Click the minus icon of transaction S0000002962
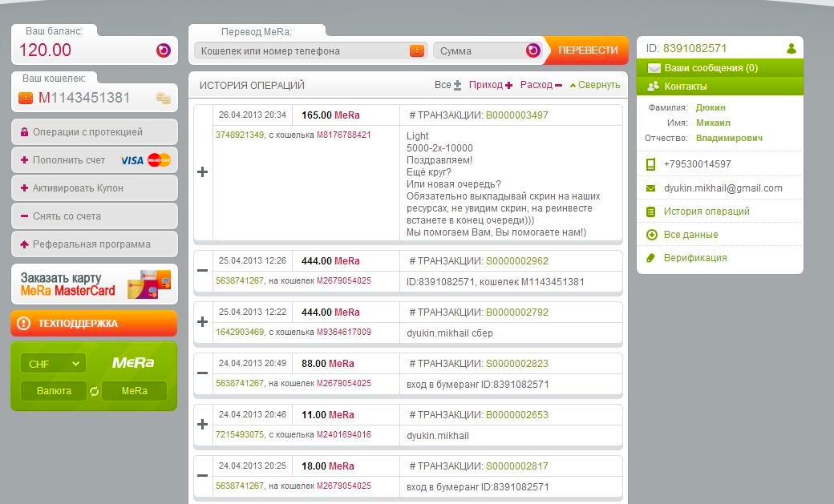This screenshot has height=504, width=834. click(x=203, y=271)
